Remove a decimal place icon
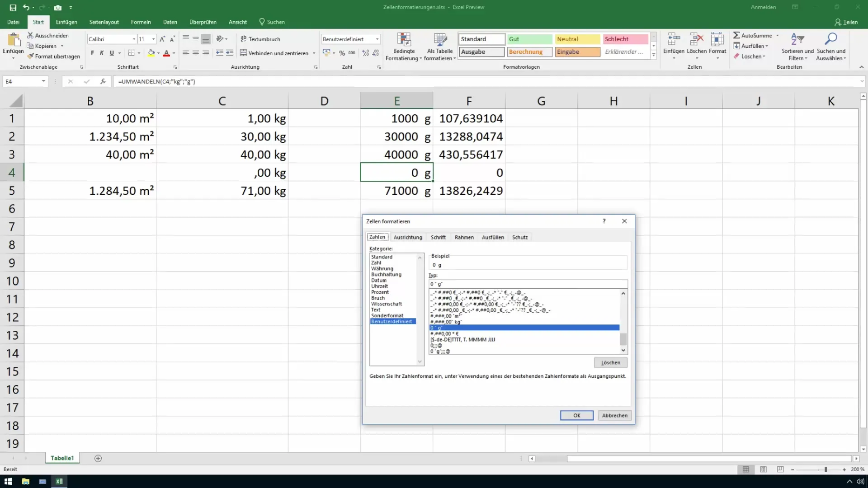Image resolution: width=868 pixels, height=488 pixels. tap(376, 53)
